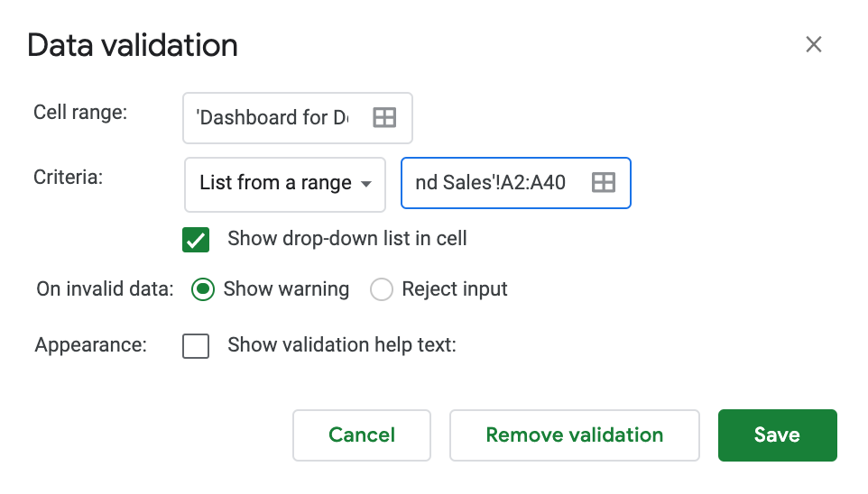Uncheck the Show drop-down list in cell checkbox
This screenshot has height=494, width=868.
pos(196,240)
